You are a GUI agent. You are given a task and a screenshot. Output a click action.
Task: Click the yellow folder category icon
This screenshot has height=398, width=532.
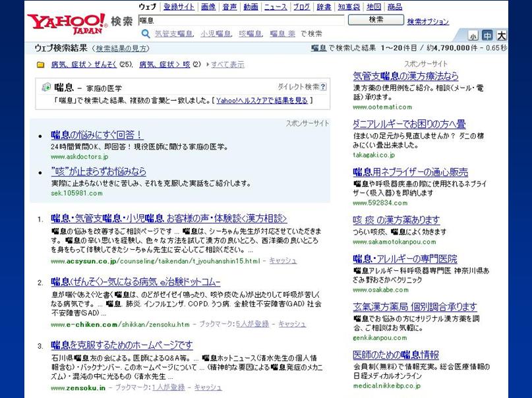[41, 65]
